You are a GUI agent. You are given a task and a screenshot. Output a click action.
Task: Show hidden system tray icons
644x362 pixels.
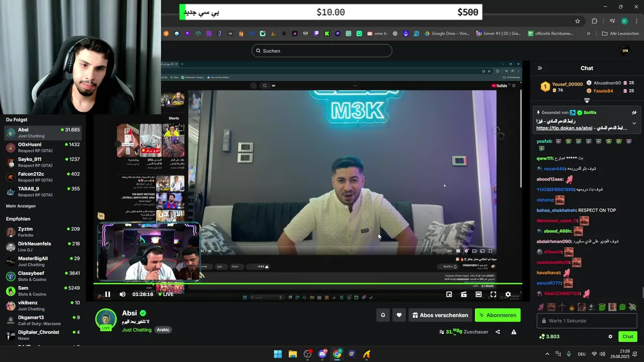pos(547,354)
